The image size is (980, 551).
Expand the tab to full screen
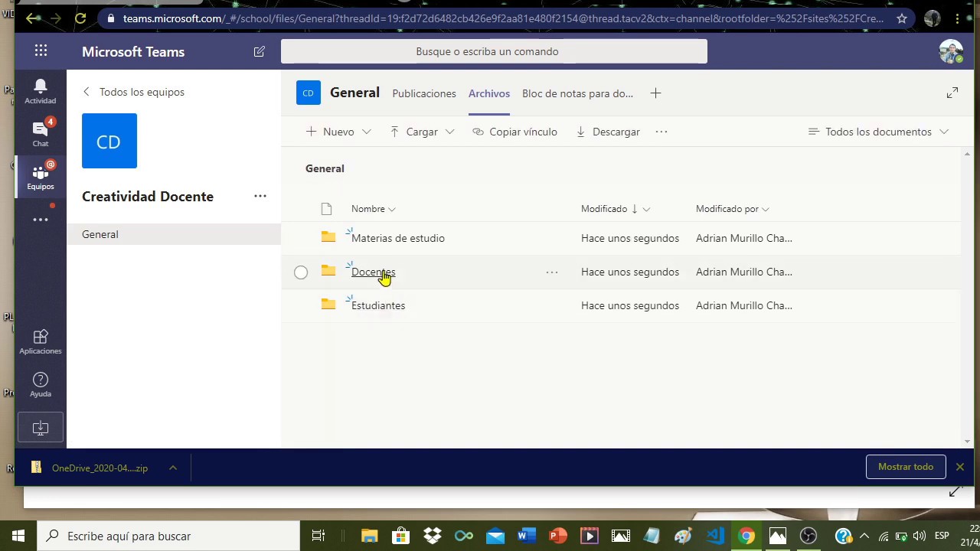tap(952, 93)
